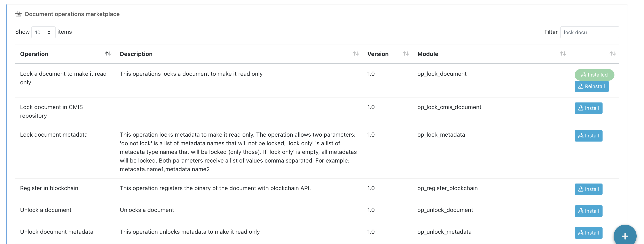Click inside the Filter text field

pyautogui.click(x=589, y=32)
